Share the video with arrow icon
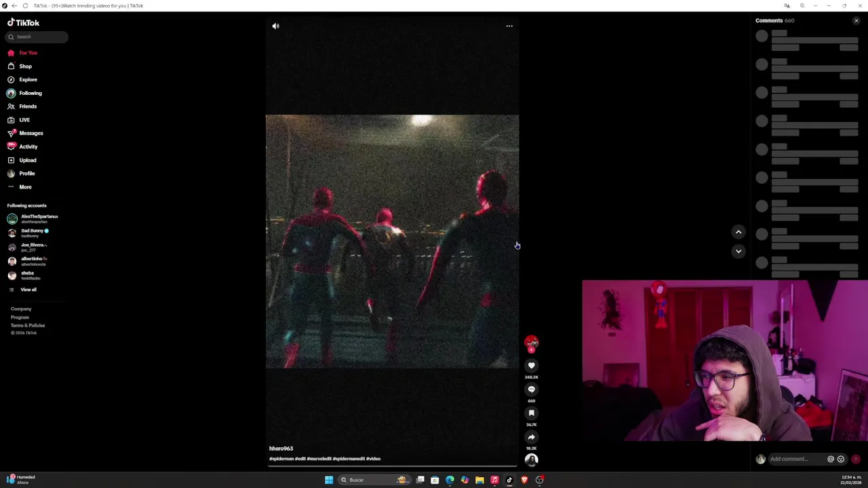The width and height of the screenshot is (868, 488). point(532,437)
